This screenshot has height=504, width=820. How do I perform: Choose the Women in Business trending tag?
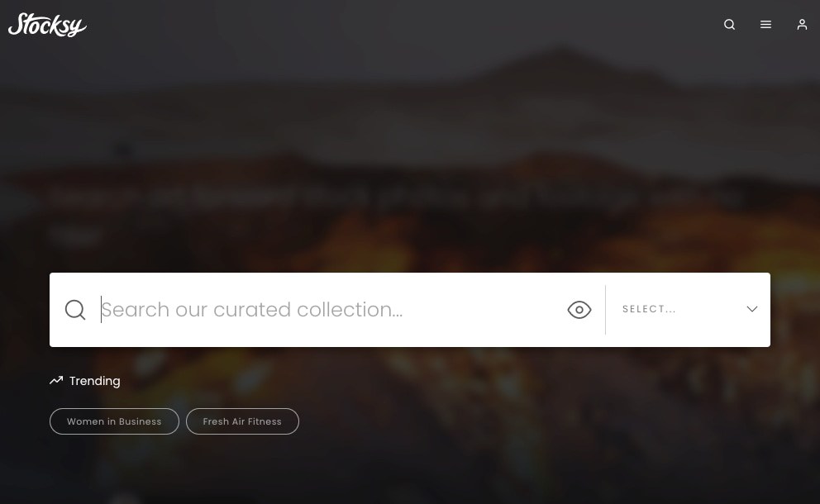(x=115, y=421)
